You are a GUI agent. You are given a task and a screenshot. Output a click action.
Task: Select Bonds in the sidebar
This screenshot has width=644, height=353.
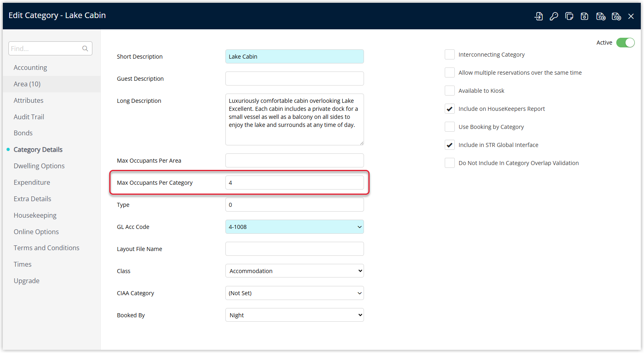pos(23,133)
